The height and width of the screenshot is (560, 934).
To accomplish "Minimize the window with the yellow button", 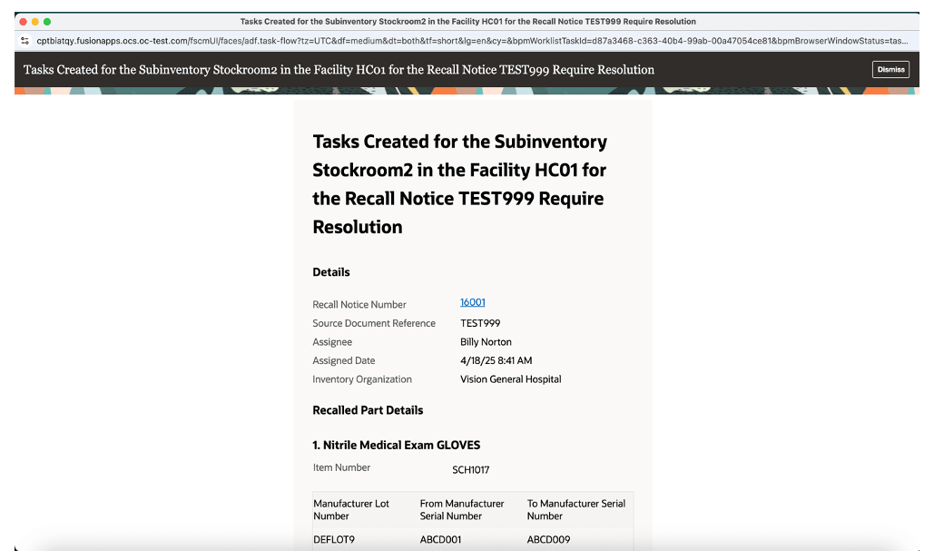I will point(35,22).
